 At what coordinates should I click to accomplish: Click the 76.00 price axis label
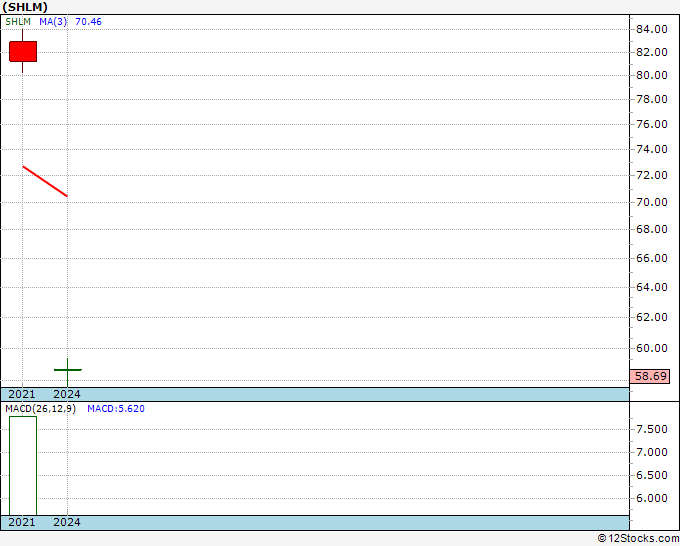pyautogui.click(x=651, y=124)
